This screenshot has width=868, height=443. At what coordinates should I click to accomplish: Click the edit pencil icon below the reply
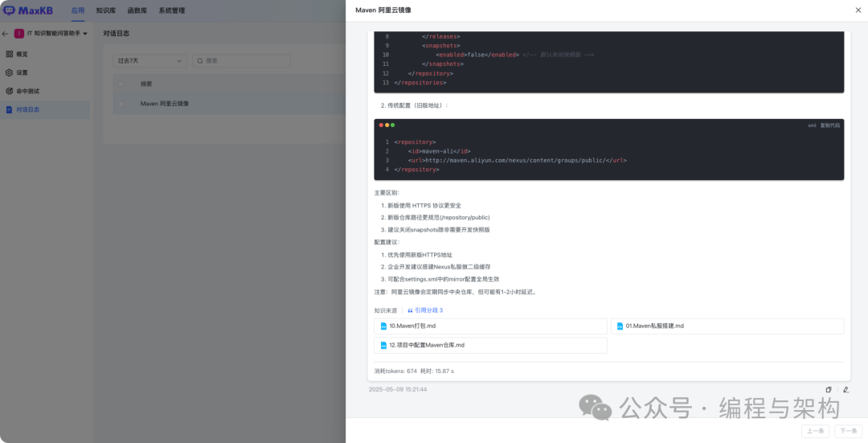(x=845, y=390)
